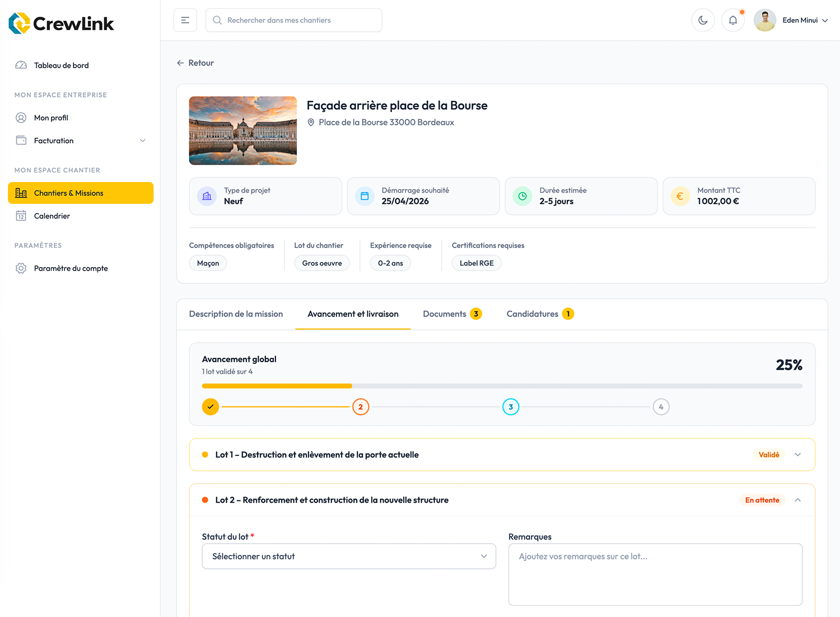Click the Durée estimée clock icon
Image resolution: width=840 pixels, height=617 pixels.
(522, 196)
